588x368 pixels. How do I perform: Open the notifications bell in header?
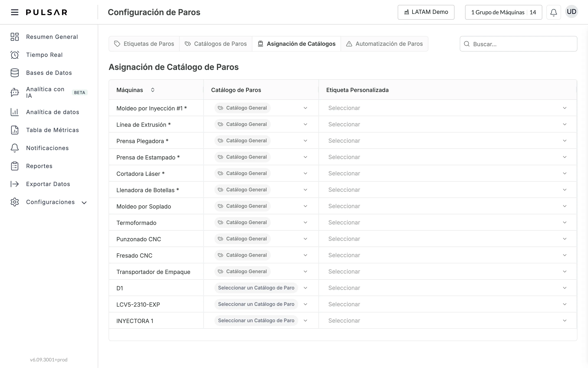[x=553, y=12]
